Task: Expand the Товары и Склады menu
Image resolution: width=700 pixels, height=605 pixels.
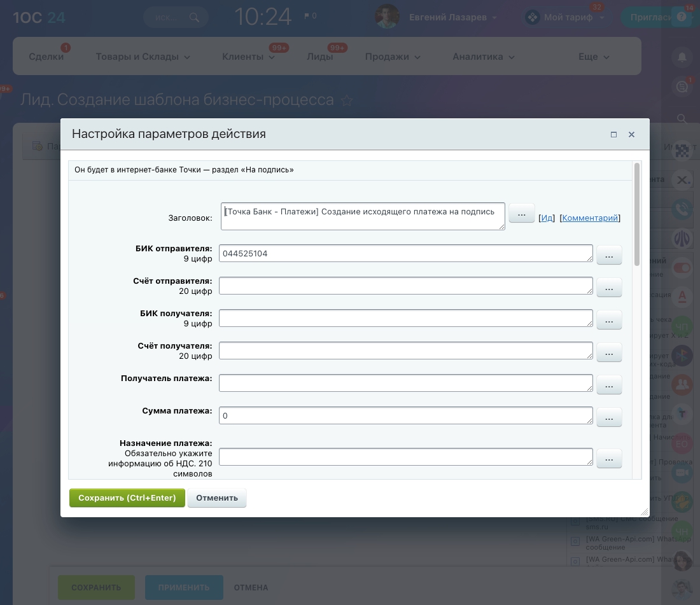Action: [143, 57]
